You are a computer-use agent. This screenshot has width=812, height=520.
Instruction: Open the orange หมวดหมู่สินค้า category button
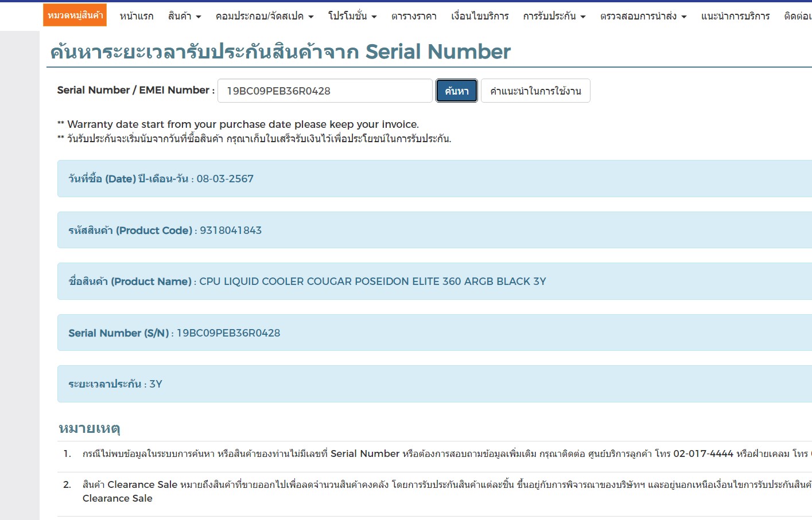click(x=75, y=15)
